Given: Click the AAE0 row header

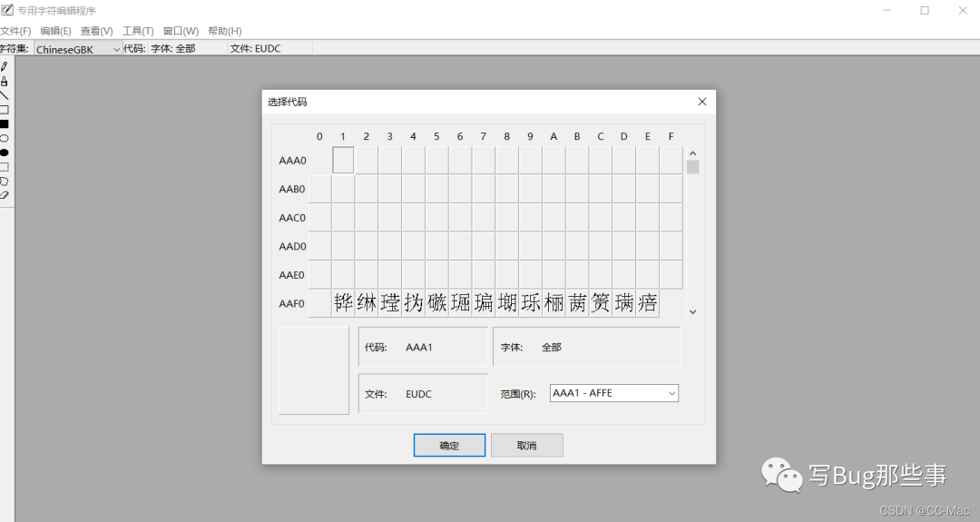Looking at the screenshot, I should [292, 275].
